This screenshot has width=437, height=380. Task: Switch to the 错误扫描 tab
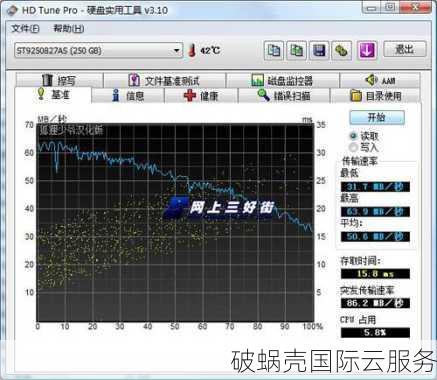tap(284, 96)
